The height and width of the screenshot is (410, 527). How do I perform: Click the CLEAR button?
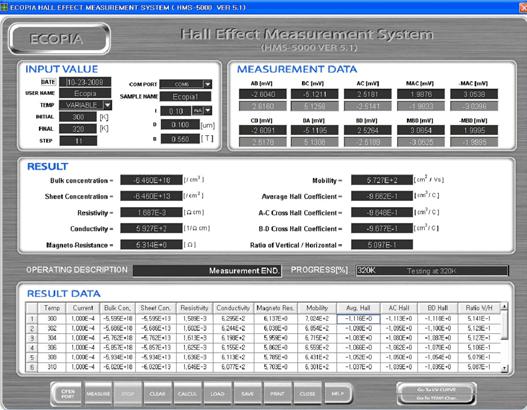pos(157,394)
